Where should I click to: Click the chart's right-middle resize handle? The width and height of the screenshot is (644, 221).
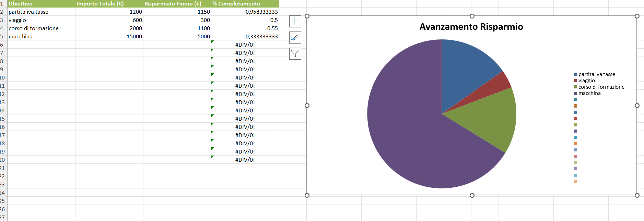tap(637, 106)
